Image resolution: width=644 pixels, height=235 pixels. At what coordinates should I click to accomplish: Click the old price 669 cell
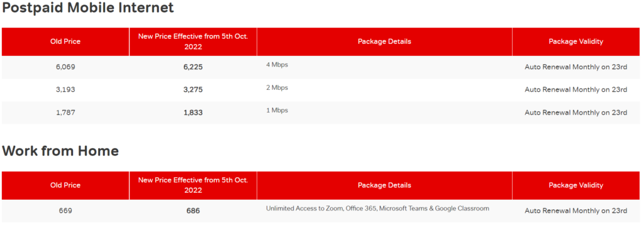pos(65,210)
